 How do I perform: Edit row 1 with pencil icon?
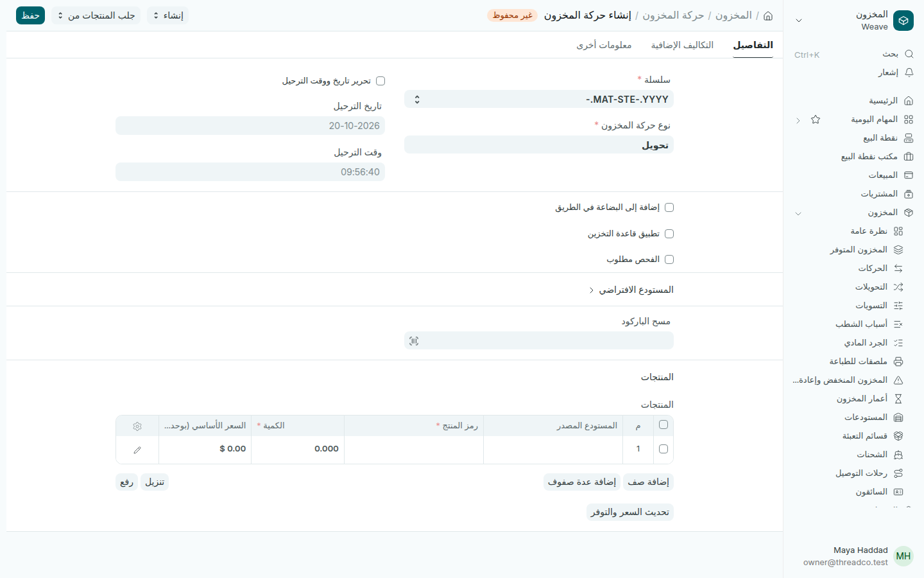tap(137, 450)
